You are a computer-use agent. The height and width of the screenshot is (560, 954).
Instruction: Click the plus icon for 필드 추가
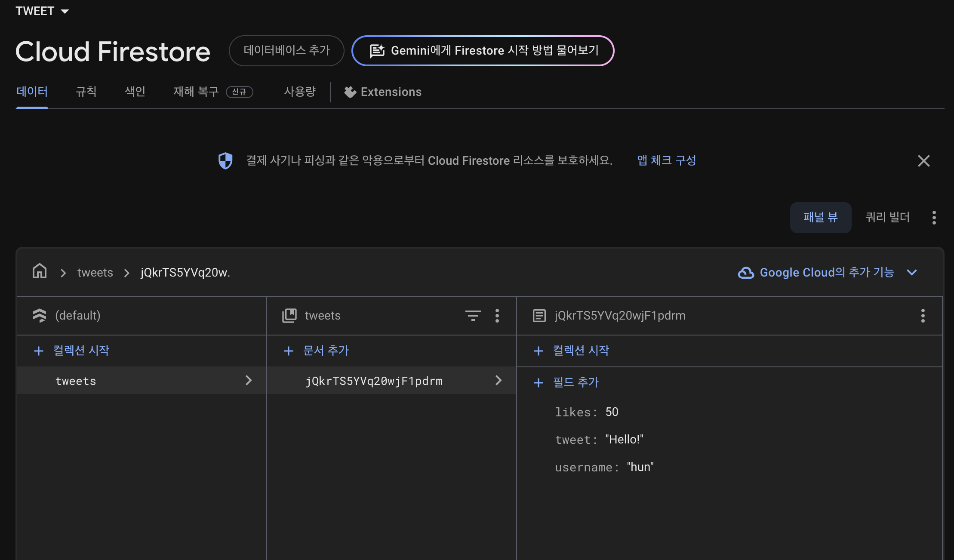point(538,382)
